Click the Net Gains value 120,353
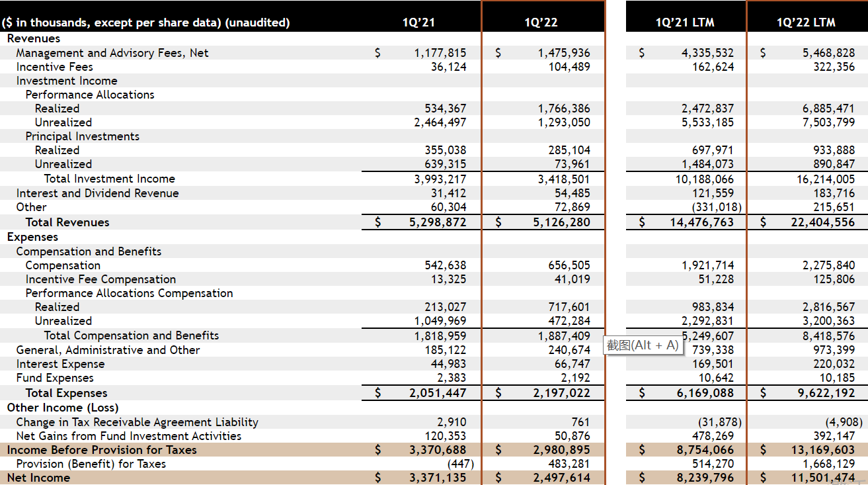 click(x=445, y=436)
